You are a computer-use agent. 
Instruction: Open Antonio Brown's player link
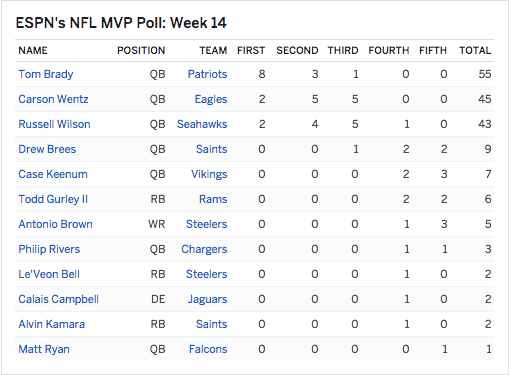55,224
